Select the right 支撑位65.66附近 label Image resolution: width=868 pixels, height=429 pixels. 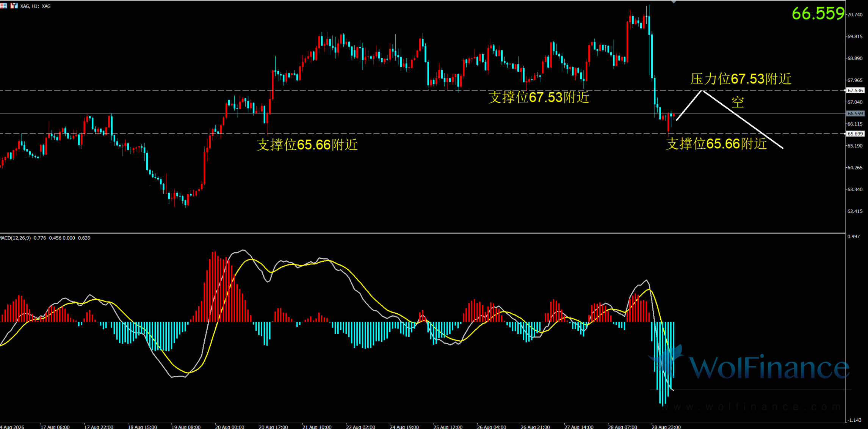click(716, 144)
